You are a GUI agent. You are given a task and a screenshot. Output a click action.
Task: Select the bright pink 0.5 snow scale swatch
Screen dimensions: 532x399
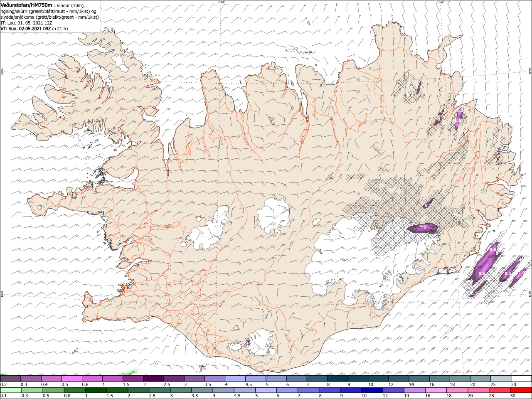[x=71, y=378]
